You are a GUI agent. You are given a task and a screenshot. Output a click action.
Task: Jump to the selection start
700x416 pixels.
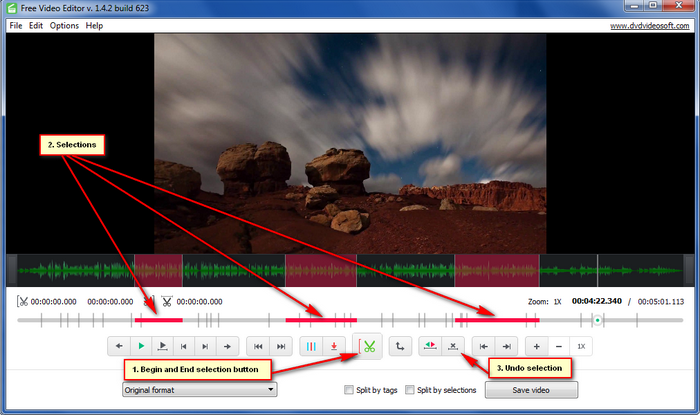point(483,346)
